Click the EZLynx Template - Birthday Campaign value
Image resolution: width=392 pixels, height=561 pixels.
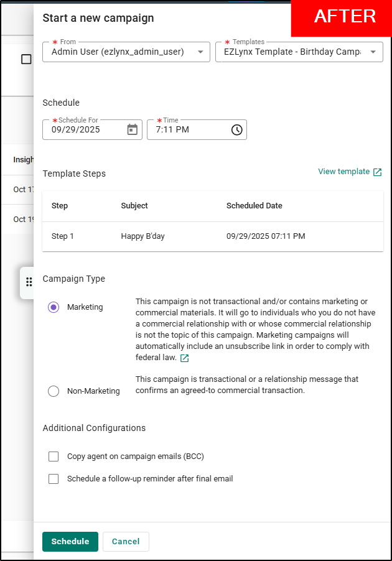[292, 52]
